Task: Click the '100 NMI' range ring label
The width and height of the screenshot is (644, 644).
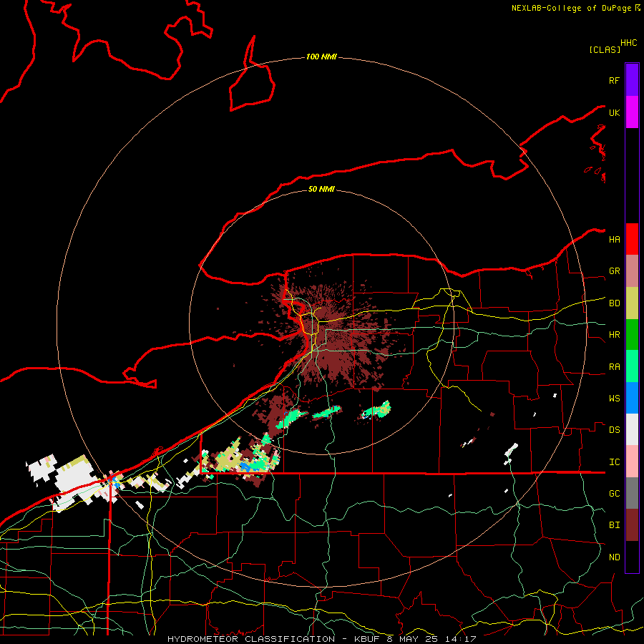Action: pyautogui.click(x=321, y=57)
